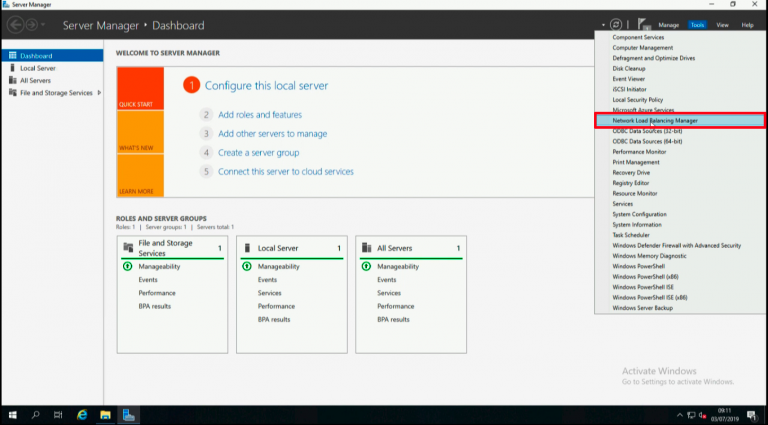Click Configure this local server link
768x425 pixels.
pyautogui.click(x=266, y=86)
